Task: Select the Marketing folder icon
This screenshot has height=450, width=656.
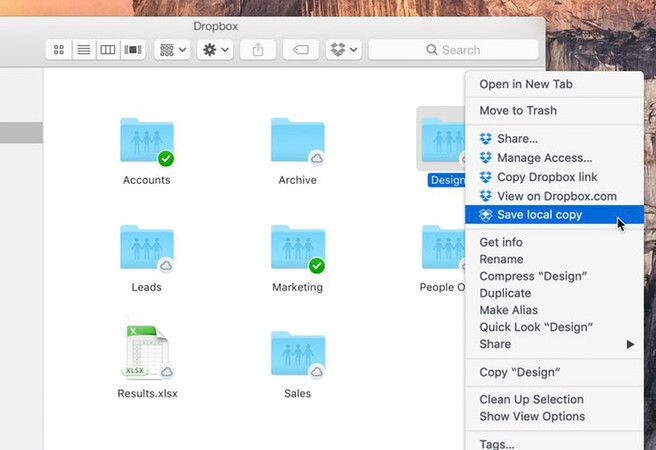Action: point(297,248)
